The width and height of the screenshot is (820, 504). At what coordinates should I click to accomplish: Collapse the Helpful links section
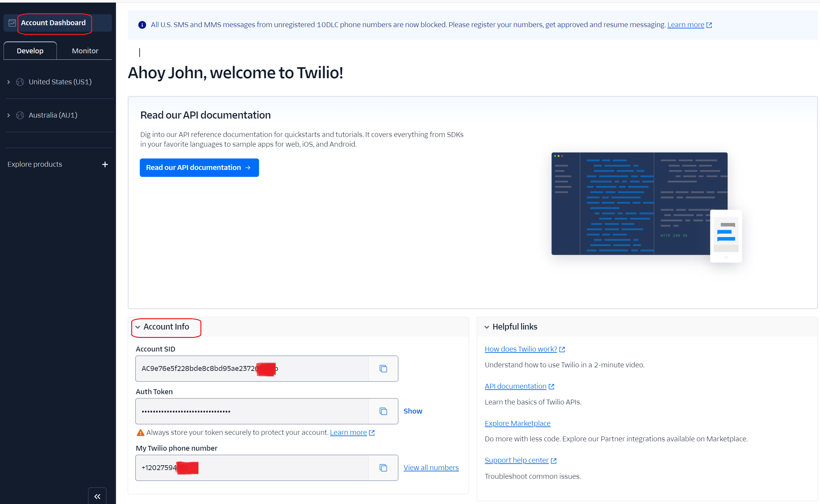click(486, 327)
